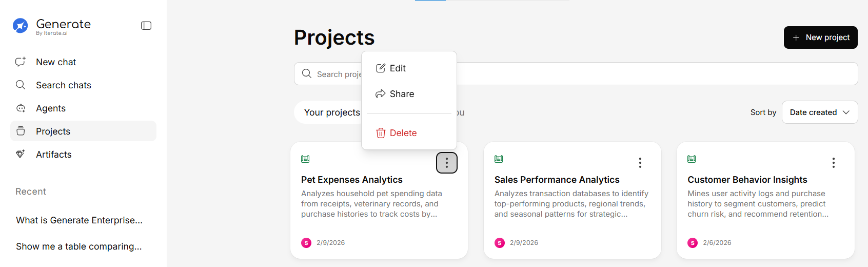Open Customer Behavior Insights options menu
Viewport: 868px width, 267px height.
pyautogui.click(x=833, y=163)
